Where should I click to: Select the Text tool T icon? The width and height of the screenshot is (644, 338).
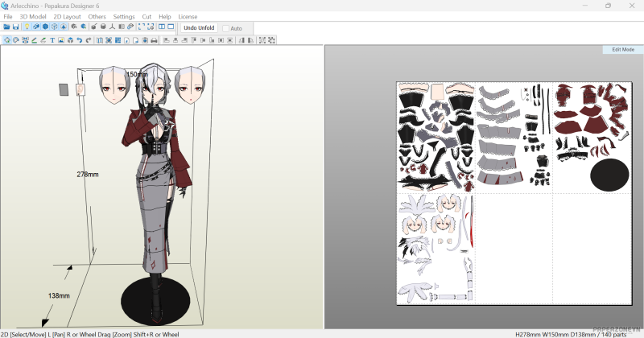pos(52,40)
